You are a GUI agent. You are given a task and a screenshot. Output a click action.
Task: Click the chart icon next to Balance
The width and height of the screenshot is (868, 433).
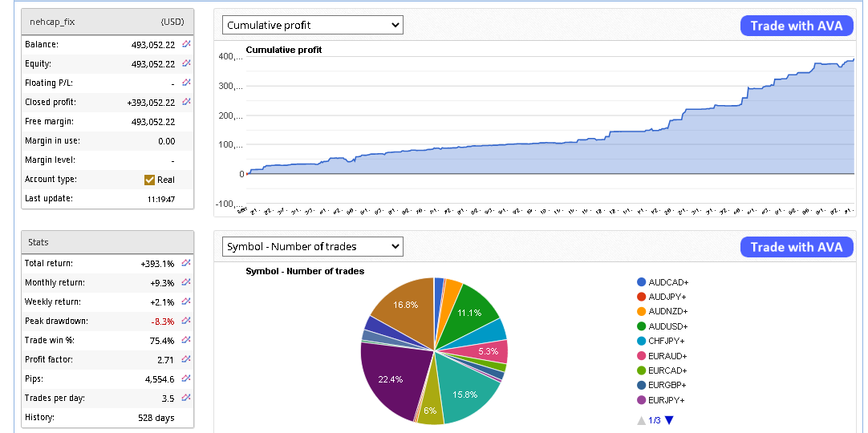tap(186, 44)
